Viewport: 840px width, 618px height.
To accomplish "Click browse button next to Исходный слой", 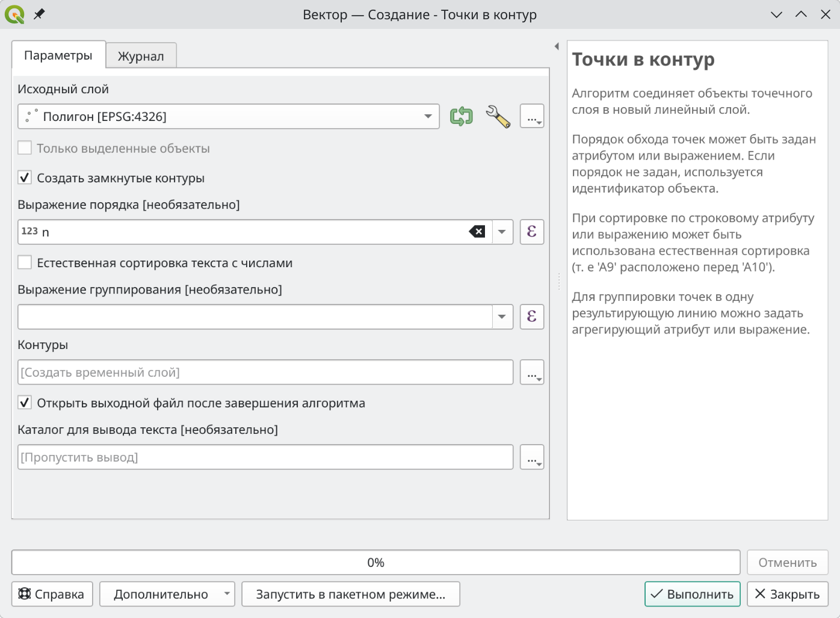I will coord(532,117).
